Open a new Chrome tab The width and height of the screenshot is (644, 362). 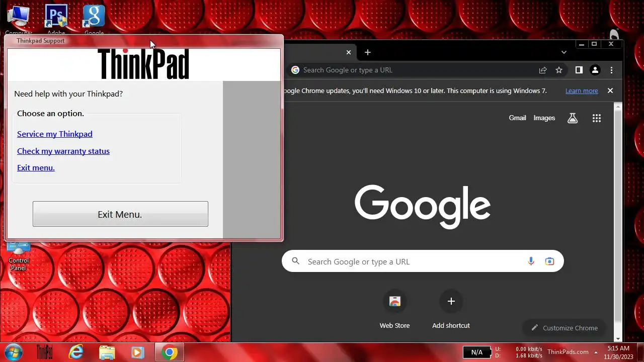point(368,52)
